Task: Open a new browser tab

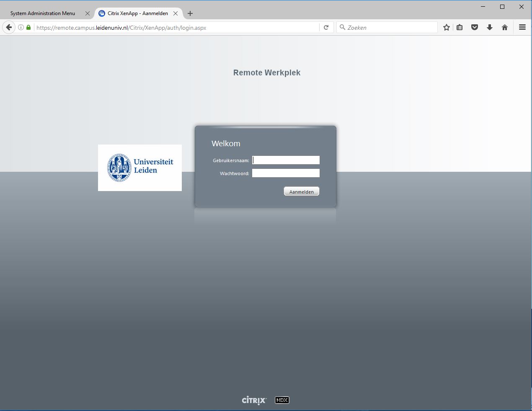Action: click(190, 13)
